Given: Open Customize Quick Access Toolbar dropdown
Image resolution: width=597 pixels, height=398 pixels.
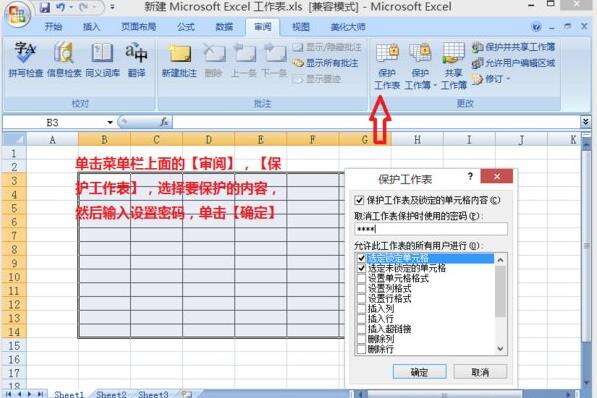Looking at the screenshot, I should [x=112, y=7].
